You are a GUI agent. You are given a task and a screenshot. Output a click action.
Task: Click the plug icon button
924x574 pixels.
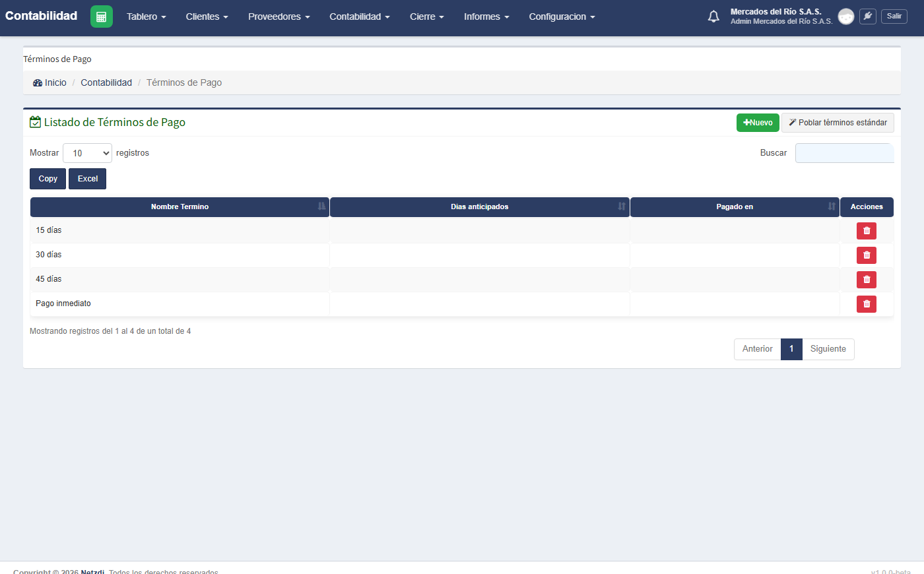(x=868, y=16)
